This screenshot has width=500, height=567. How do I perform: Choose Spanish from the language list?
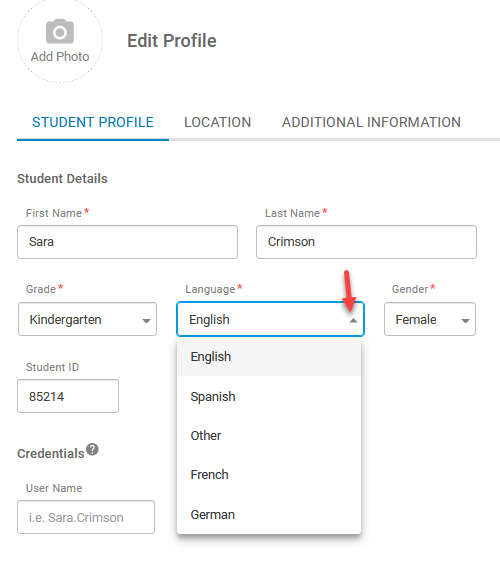(x=269, y=396)
